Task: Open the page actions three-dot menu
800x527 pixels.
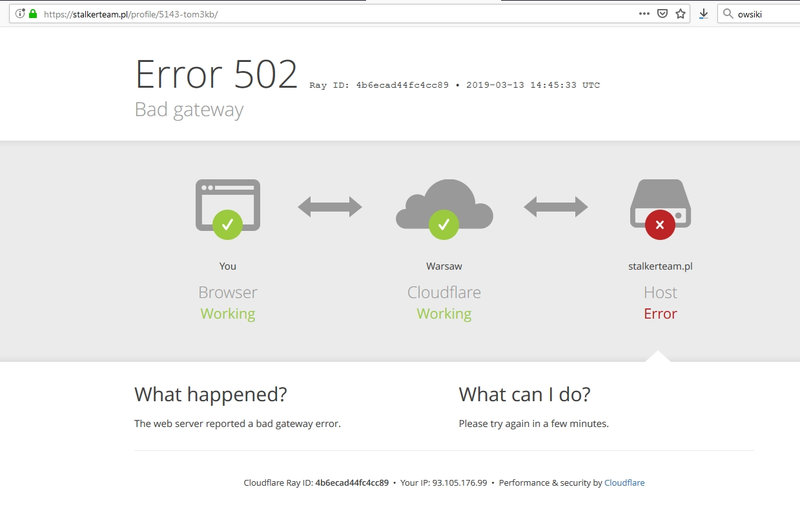Action: point(644,14)
